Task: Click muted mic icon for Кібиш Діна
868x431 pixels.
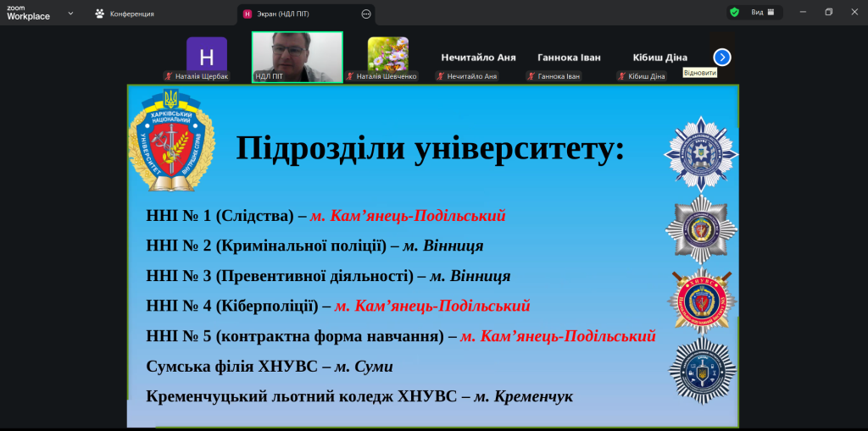Action: (x=621, y=76)
